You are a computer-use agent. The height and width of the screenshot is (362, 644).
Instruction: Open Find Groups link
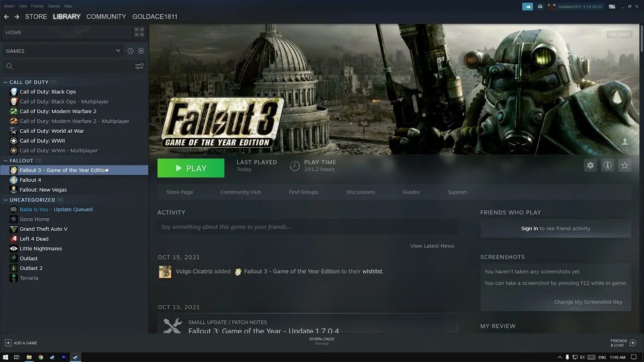(303, 192)
